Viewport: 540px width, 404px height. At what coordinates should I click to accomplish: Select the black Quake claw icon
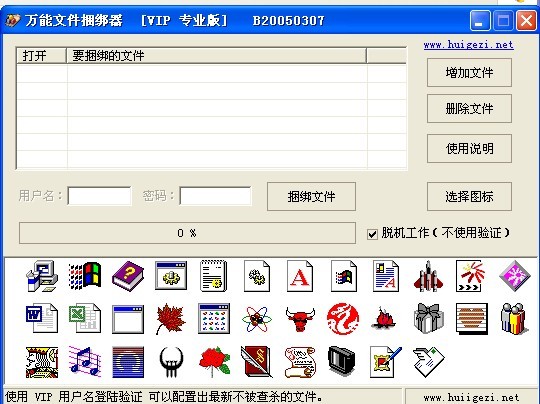(171, 362)
